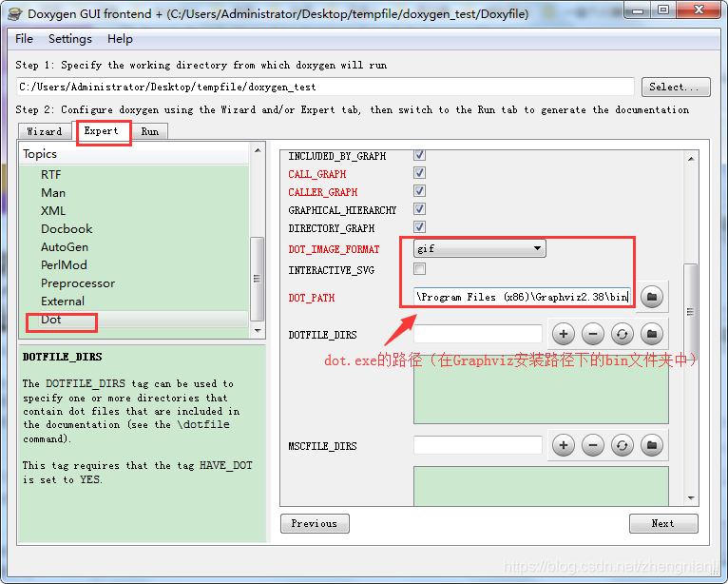Click the DOT_PATH label
The height and width of the screenshot is (584, 728).
pyautogui.click(x=312, y=298)
